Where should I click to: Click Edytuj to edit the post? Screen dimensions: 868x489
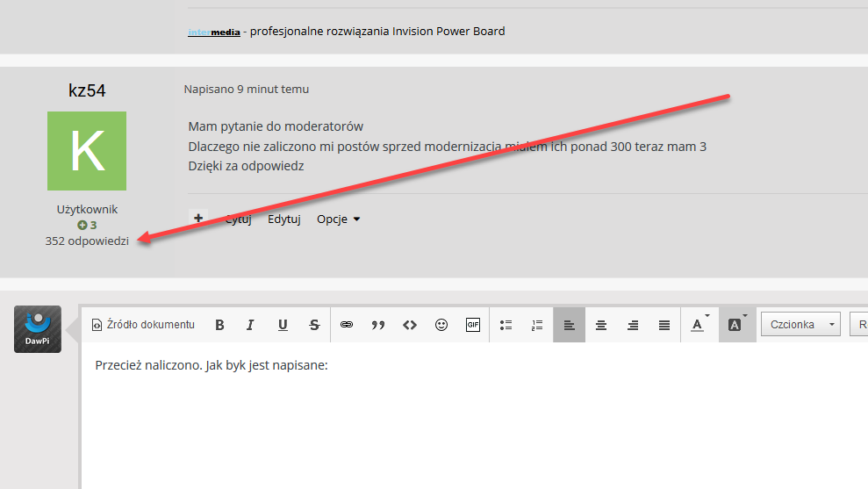(x=284, y=219)
